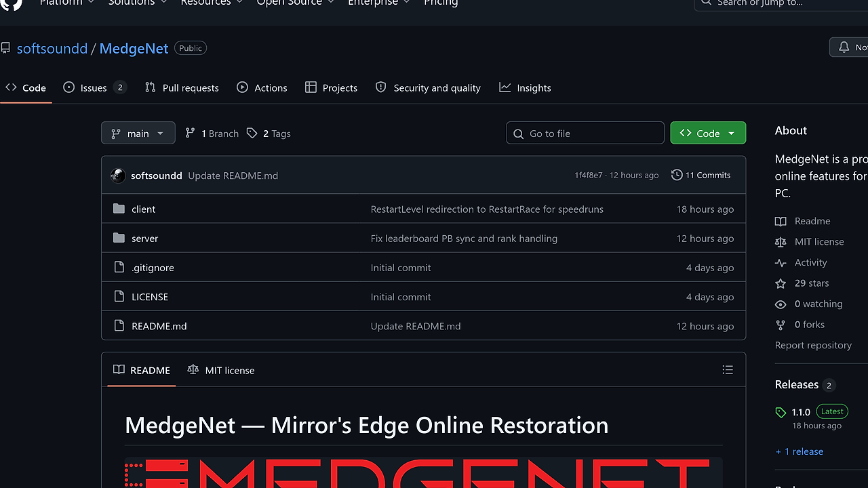Select the MIT license tab
868x488 pixels.
[221, 370]
